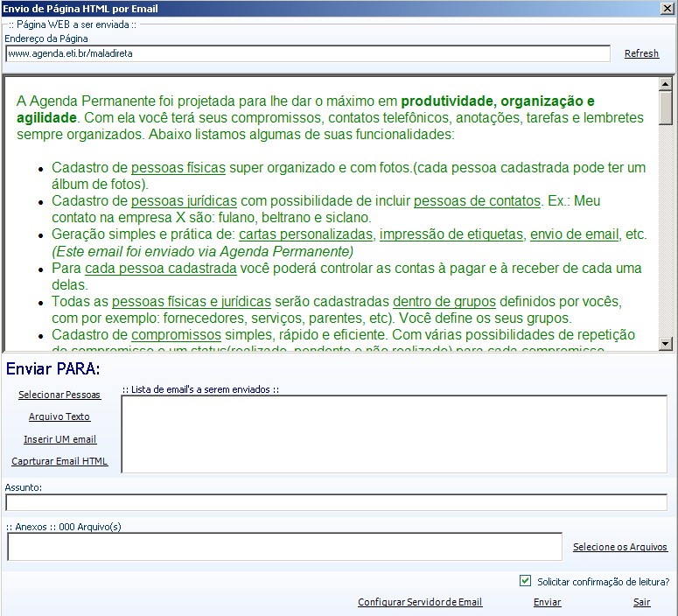The width and height of the screenshot is (678, 616).
Task: Click the Enviar button
Action: (547, 602)
